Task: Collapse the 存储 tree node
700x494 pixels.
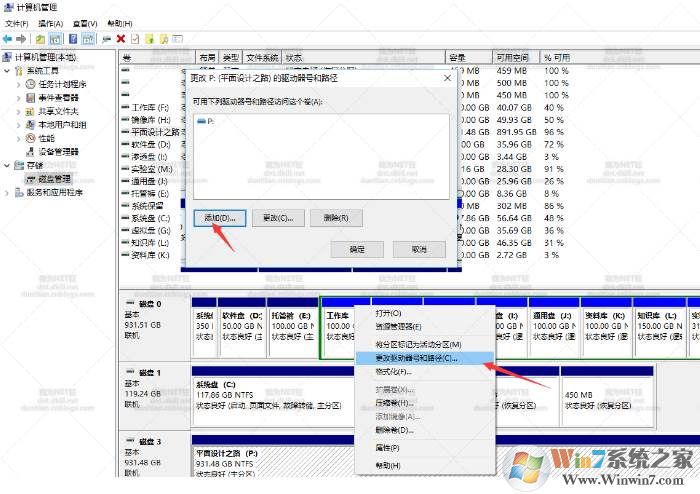Action: [x=8, y=165]
